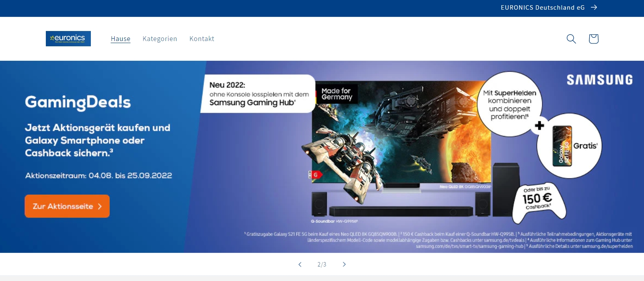Go to previous slide arrow
The image size is (644, 281).
pos(300,264)
